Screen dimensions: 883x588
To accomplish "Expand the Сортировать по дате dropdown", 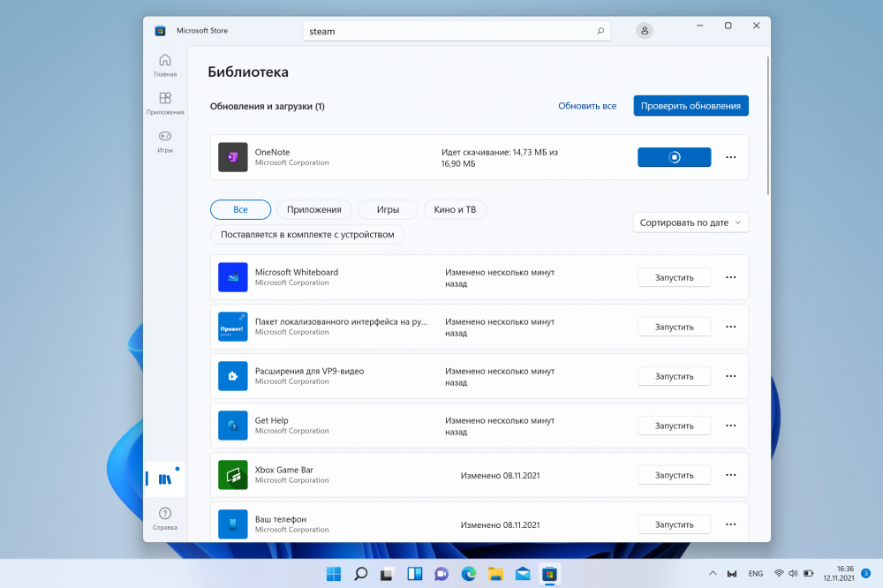I will [x=691, y=222].
